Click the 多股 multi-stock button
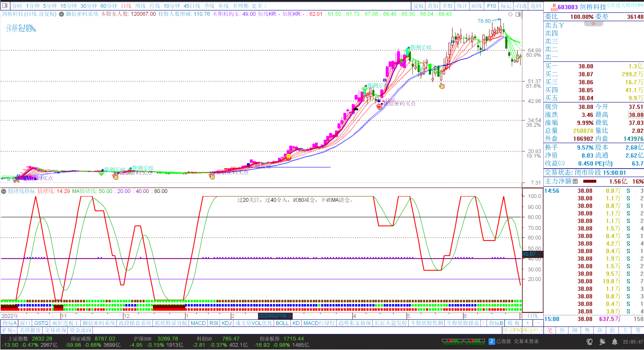Image resolution: width=644 pixels, height=350 pixels. [x=447, y=6]
